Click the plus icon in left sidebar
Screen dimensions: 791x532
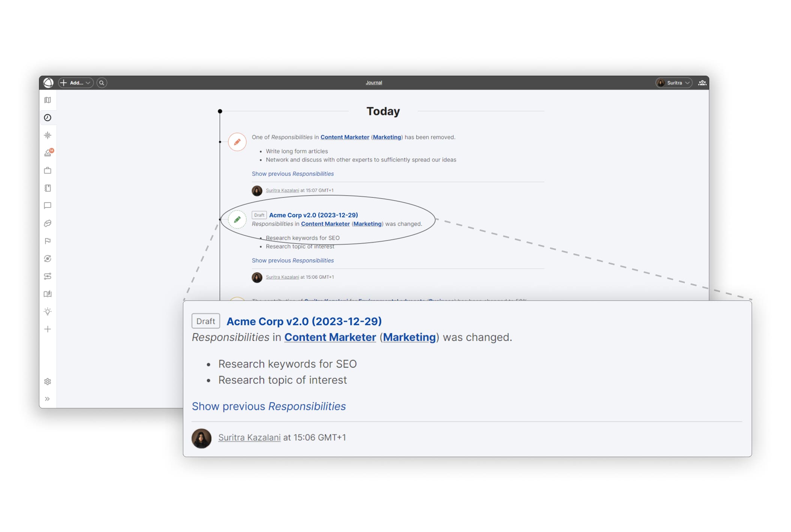coord(48,329)
